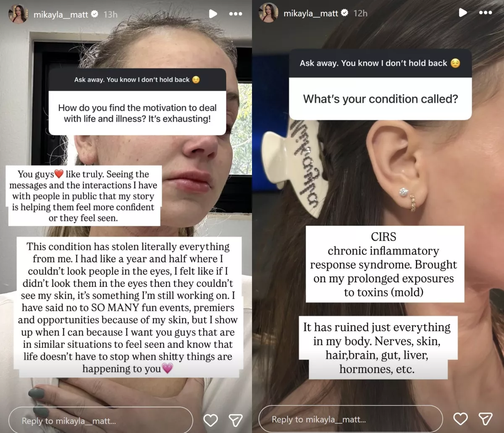The image size is (504, 433).
Task: Tap the motivation question sticker box
Action: (137, 113)
